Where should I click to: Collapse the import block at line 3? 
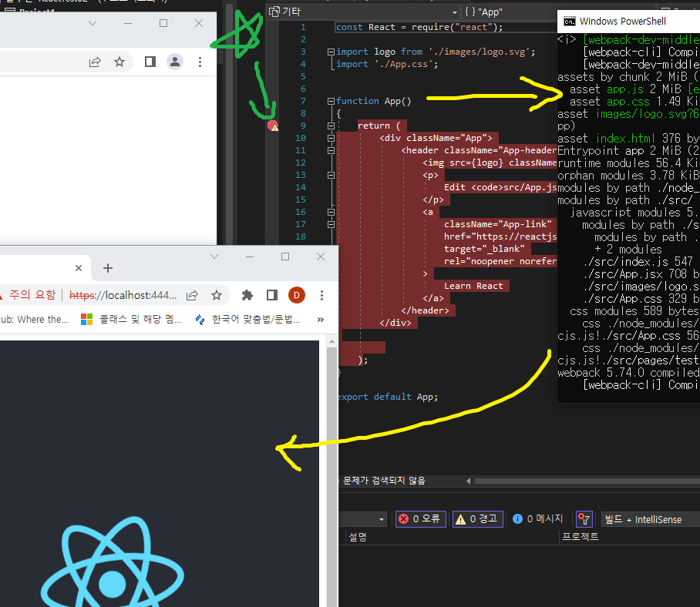(331, 52)
